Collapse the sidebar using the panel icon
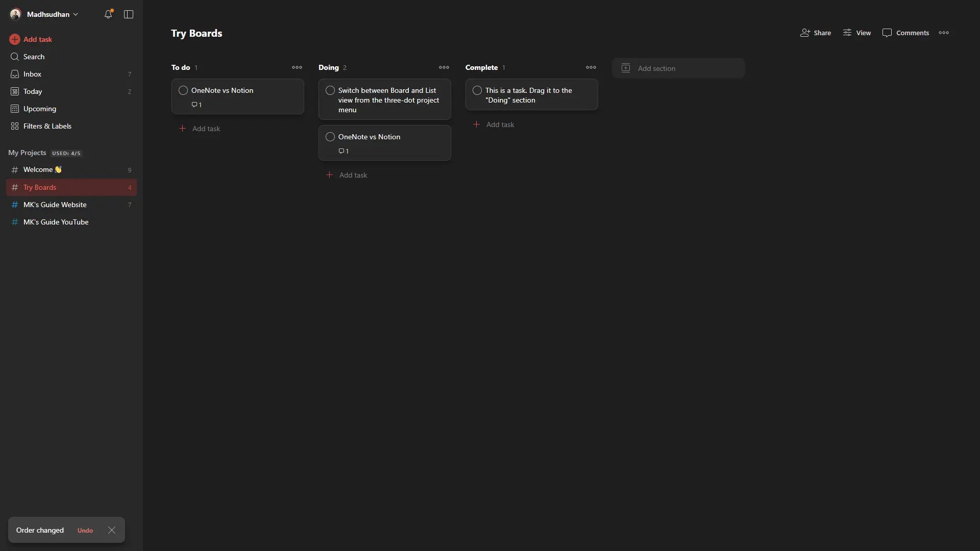The height and width of the screenshot is (551, 980). pyautogui.click(x=128, y=14)
